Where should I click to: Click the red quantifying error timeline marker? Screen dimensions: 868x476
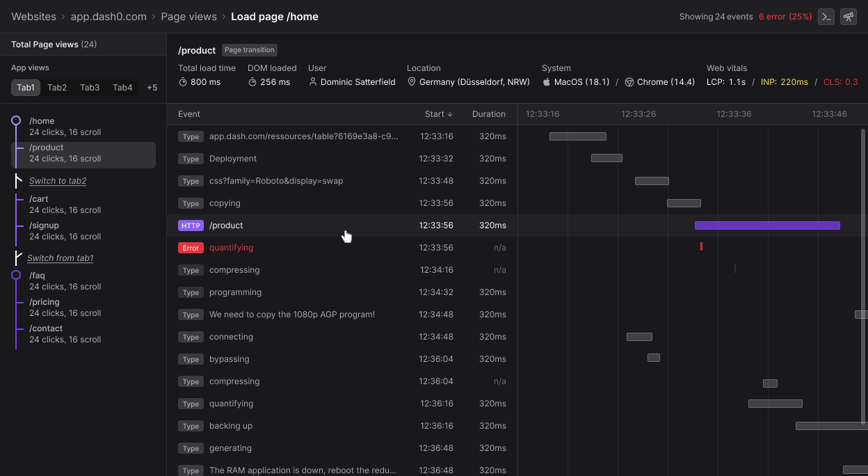point(701,246)
